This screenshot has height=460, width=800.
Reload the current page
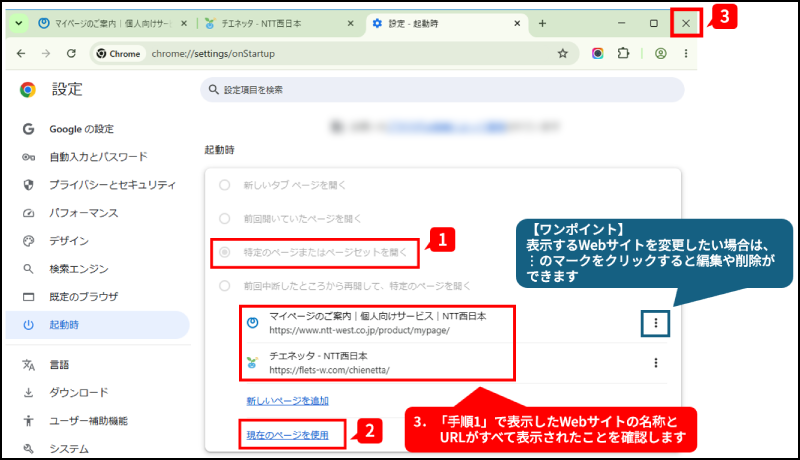71,54
